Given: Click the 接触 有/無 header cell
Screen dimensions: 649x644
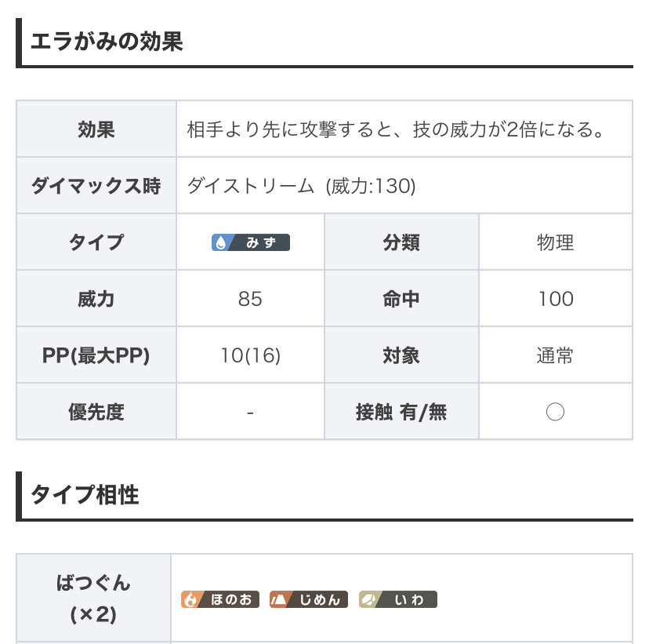Looking at the screenshot, I should 401,412.
